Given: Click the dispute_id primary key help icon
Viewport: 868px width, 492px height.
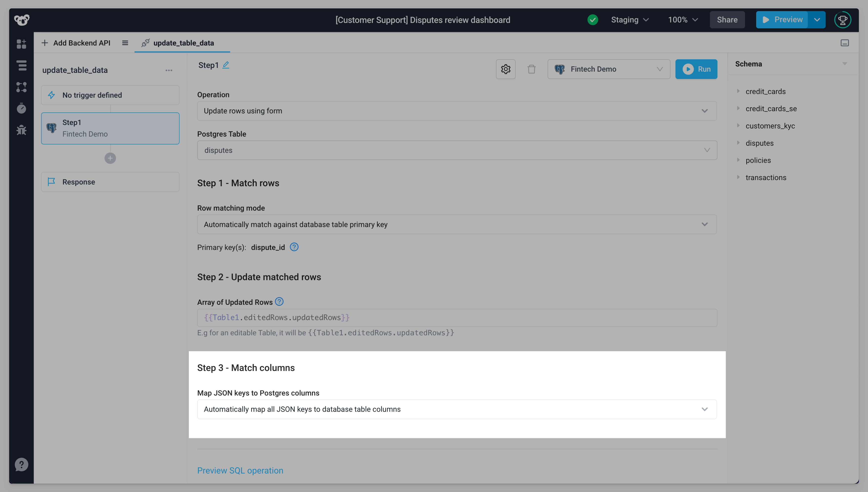Looking at the screenshot, I should 294,247.
